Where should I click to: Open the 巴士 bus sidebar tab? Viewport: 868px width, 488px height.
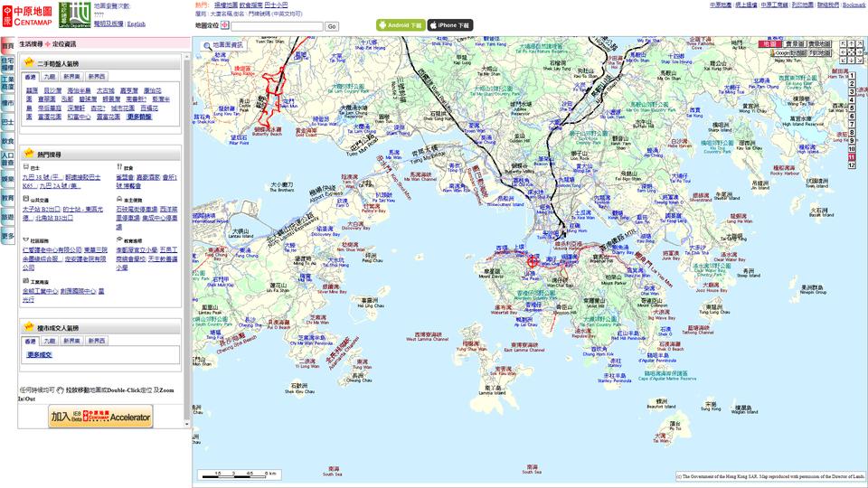7,122
